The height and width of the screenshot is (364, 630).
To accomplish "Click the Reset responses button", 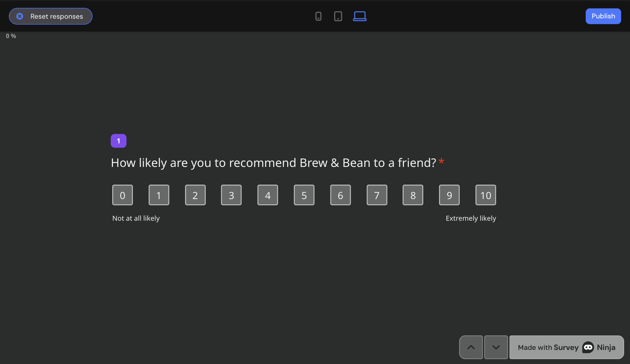I will (x=51, y=16).
